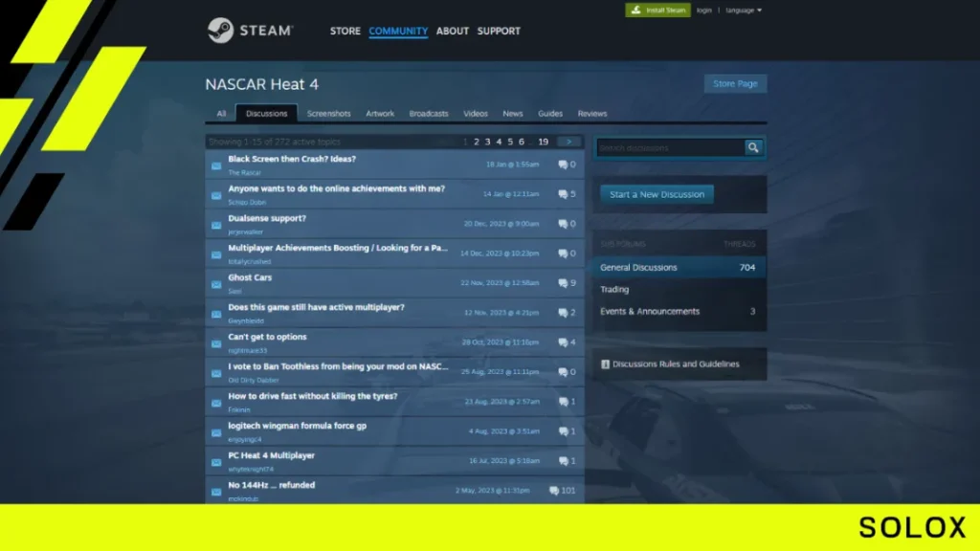This screenshot has width=980, height=551.
Task: Open thread 'No 144Hz ... refunded'
Action: (271, 485)
